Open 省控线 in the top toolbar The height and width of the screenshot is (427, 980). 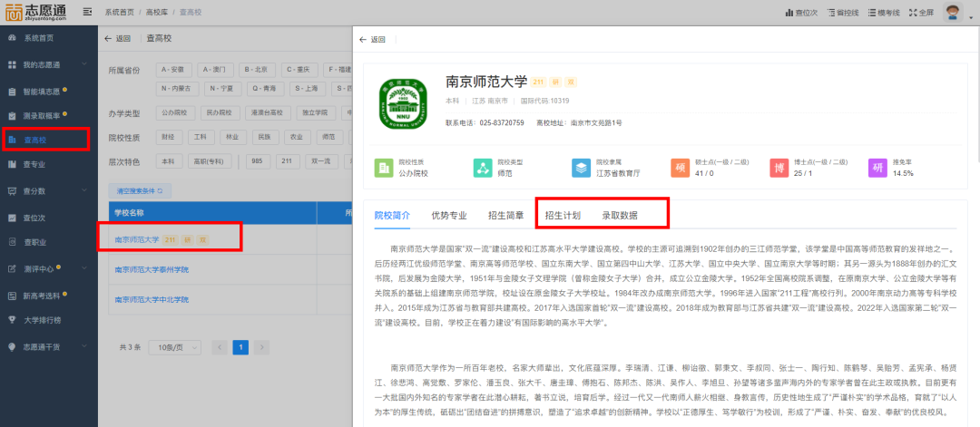click(846, 13)
